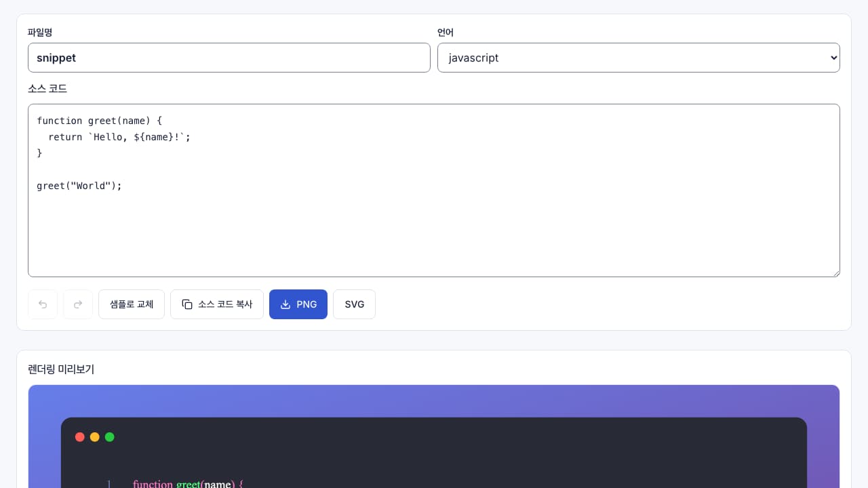Viewport: 868px width, 488px height.
Task: Click the textarea resize handle corner
Action: pos(835,272)
